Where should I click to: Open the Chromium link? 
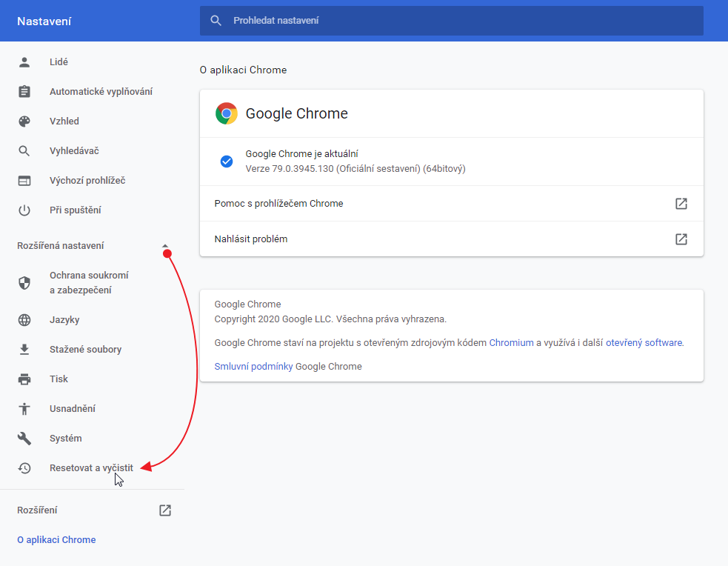pos(511,343)
